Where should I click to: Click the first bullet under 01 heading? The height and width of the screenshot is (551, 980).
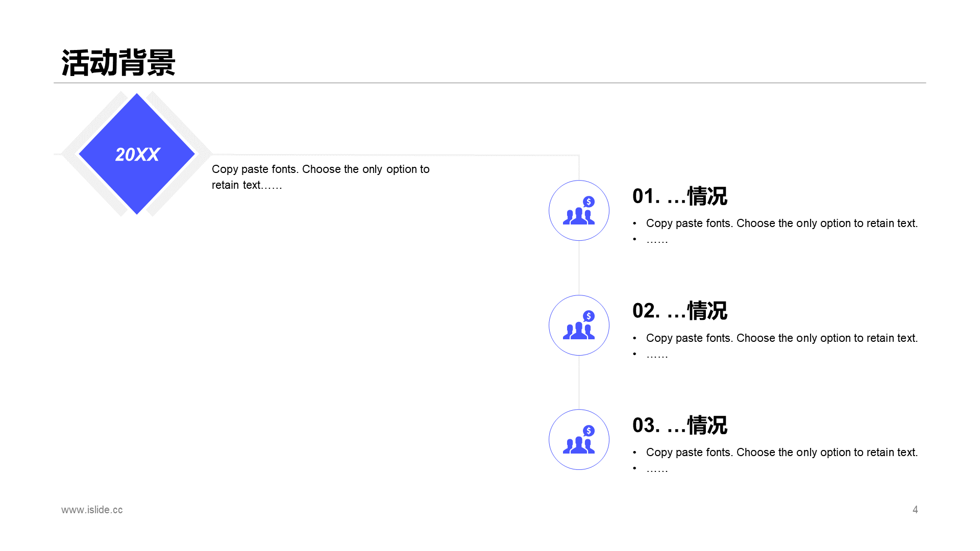(781, 223)
